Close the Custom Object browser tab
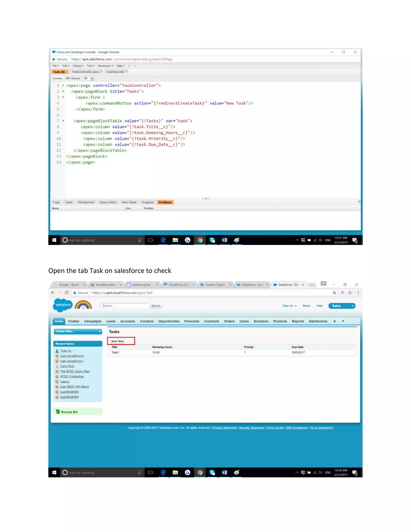 coord(230,284)
